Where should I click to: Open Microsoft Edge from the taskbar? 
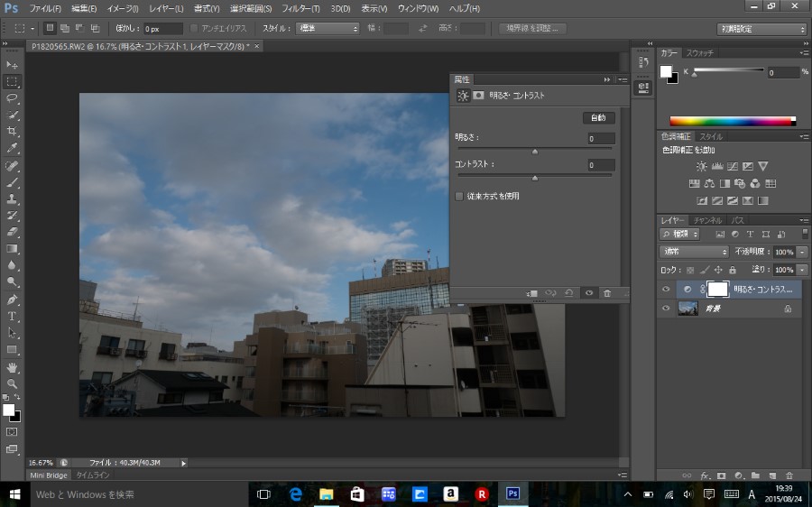tap(295, 494)
